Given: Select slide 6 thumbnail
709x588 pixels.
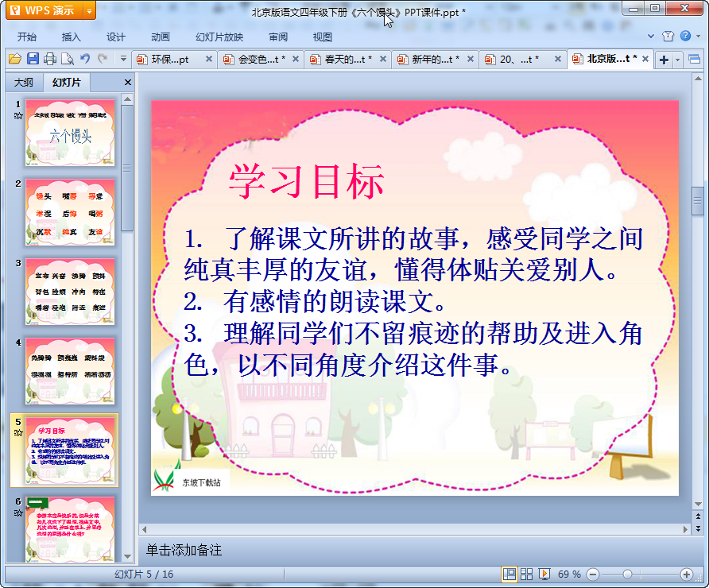Looking at the screenshot, I should pyautogui.click(x=70, y=530).
